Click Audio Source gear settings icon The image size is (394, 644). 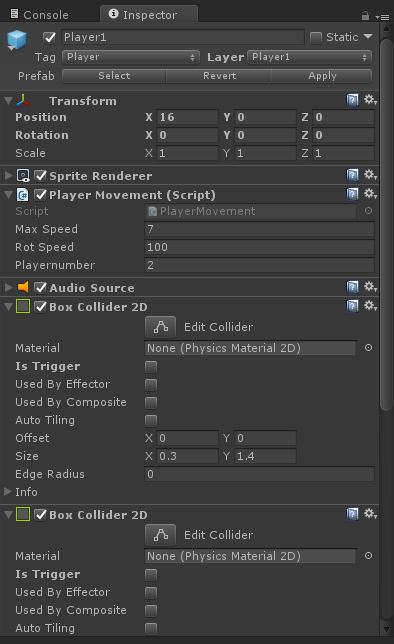370,287
